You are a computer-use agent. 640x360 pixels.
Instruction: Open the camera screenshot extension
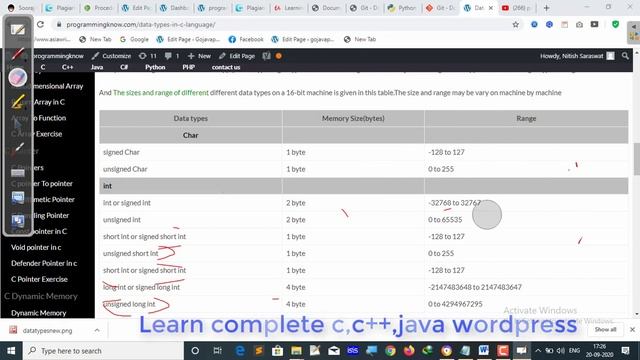(579, 24)
